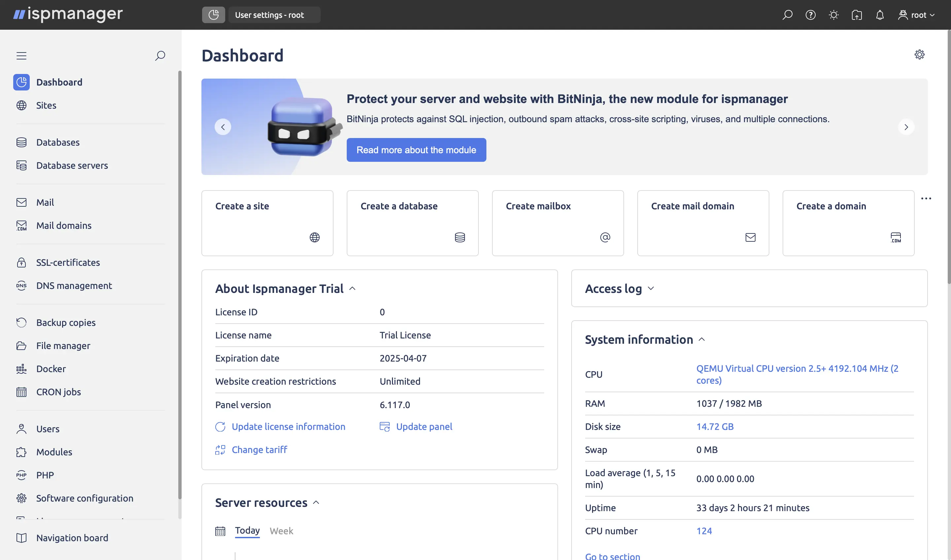Open the File manager

pos(63,345)
